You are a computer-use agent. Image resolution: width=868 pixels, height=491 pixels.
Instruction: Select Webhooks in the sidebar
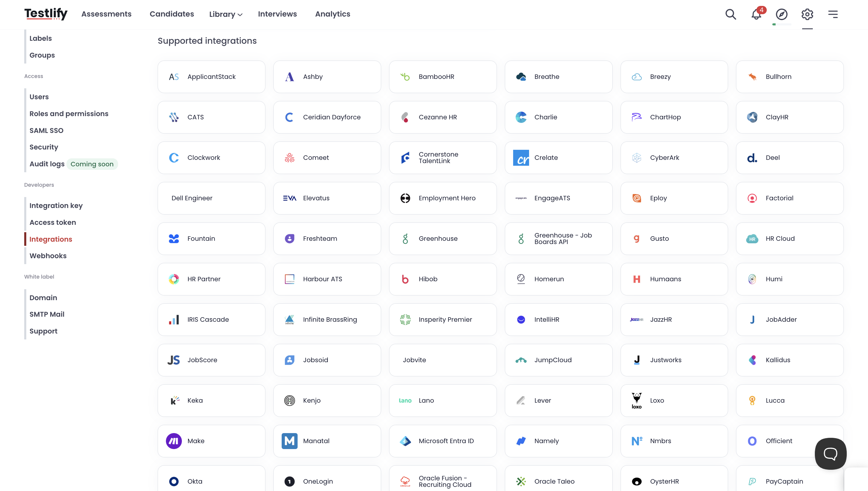pos(48,256)
